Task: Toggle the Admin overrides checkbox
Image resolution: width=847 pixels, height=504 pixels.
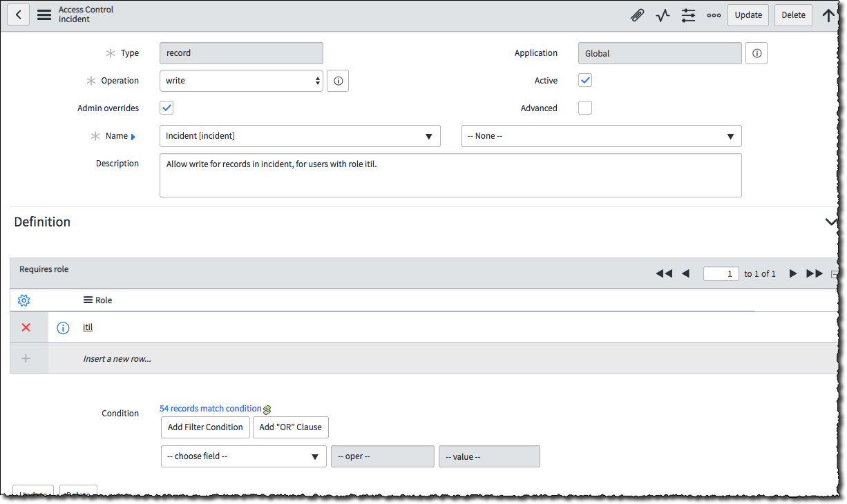Action: click(166, 108)
